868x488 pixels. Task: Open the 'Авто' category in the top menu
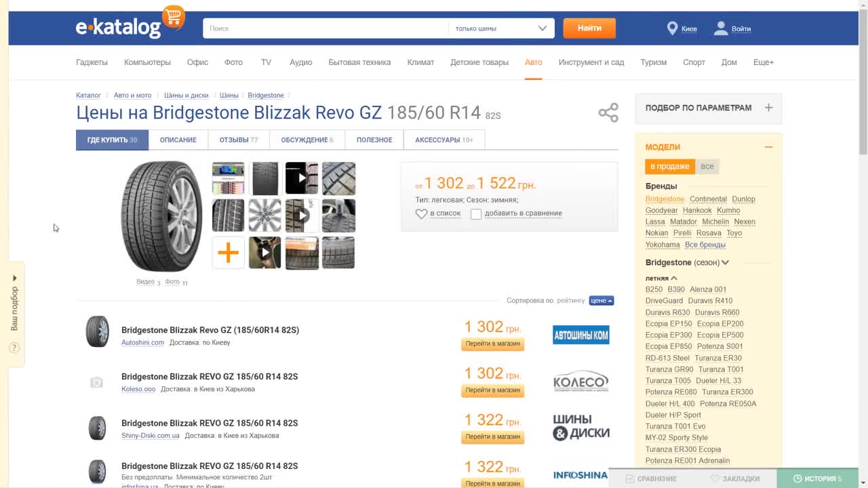coord(534,62)
